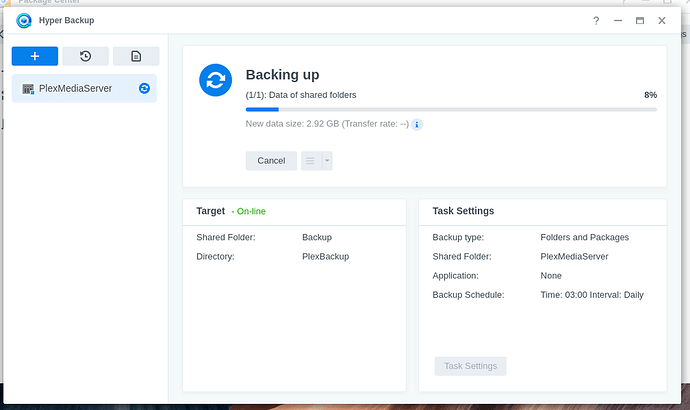Image resolution: width=690 pixels, height=410 pixels.
Task: Open Hyper Backup help question mark
Action: pyautogui.click(x=596, y=21)
